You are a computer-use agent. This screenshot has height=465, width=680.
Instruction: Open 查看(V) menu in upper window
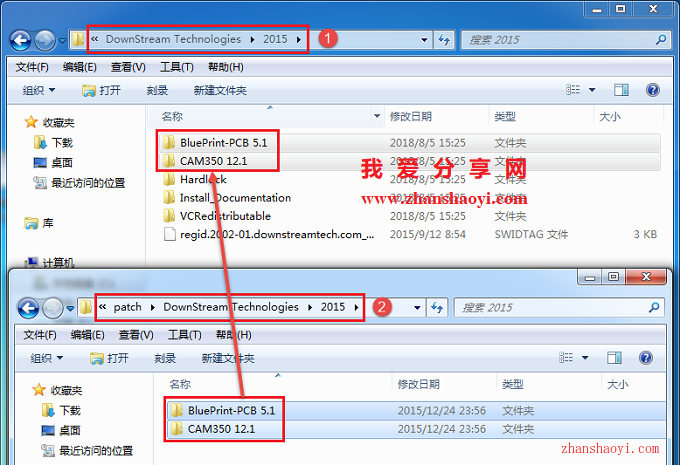128,67
